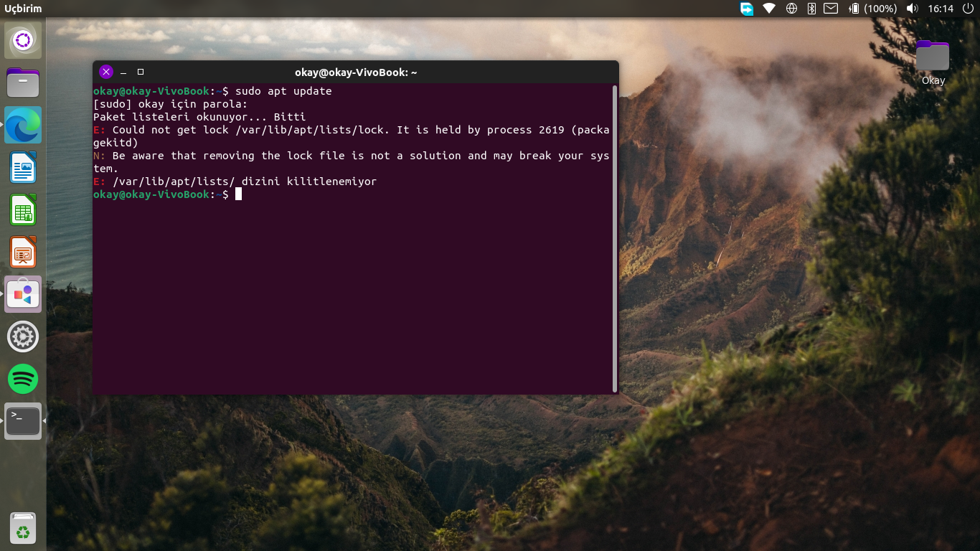
Task: Minimize the terminal window
Action: [123, 72]
